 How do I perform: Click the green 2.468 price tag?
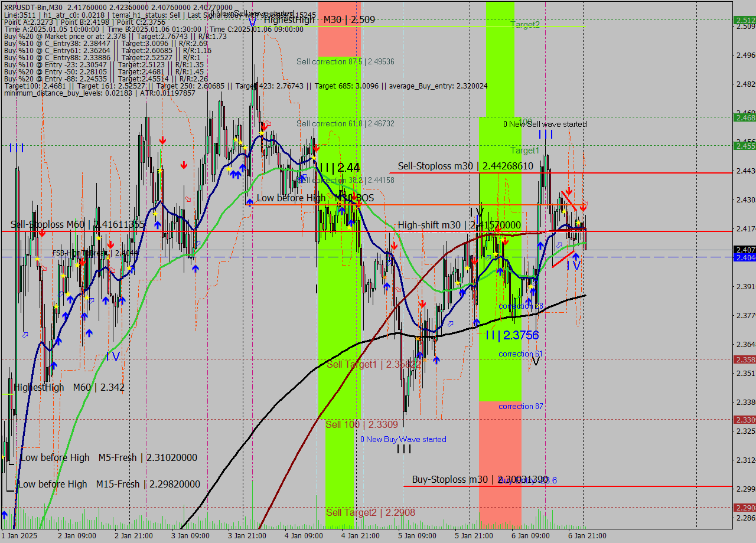(745, 117)
